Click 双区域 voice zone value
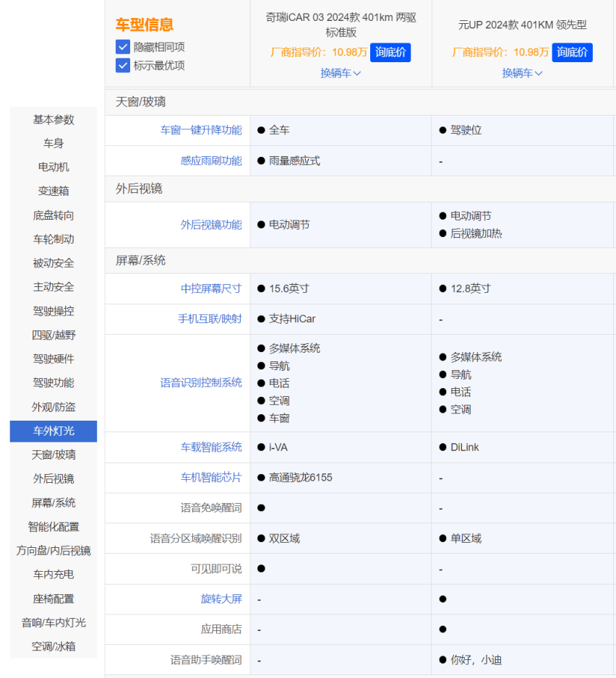This screenshot has width=616, height=678. coord(284,538)
